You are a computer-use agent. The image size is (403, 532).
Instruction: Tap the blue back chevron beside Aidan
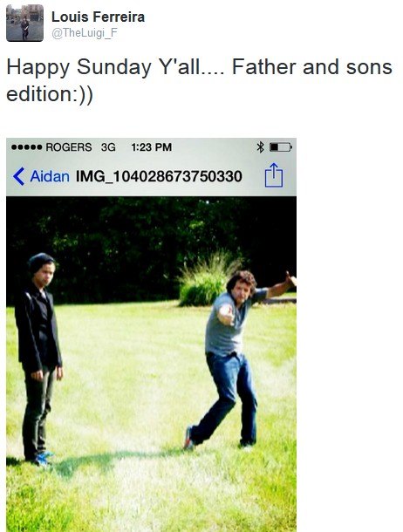(18, 176)
